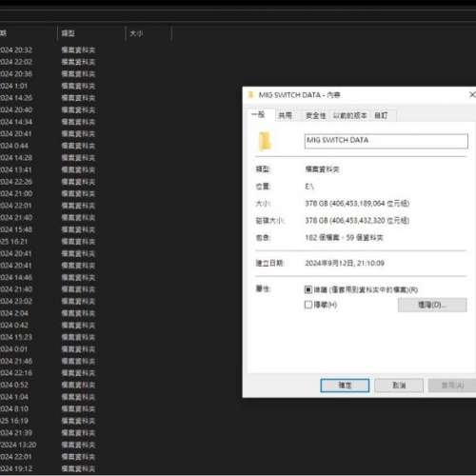
Task: Click the contains value 182 個檔案, 59 個資料夾
Action: 344,237
